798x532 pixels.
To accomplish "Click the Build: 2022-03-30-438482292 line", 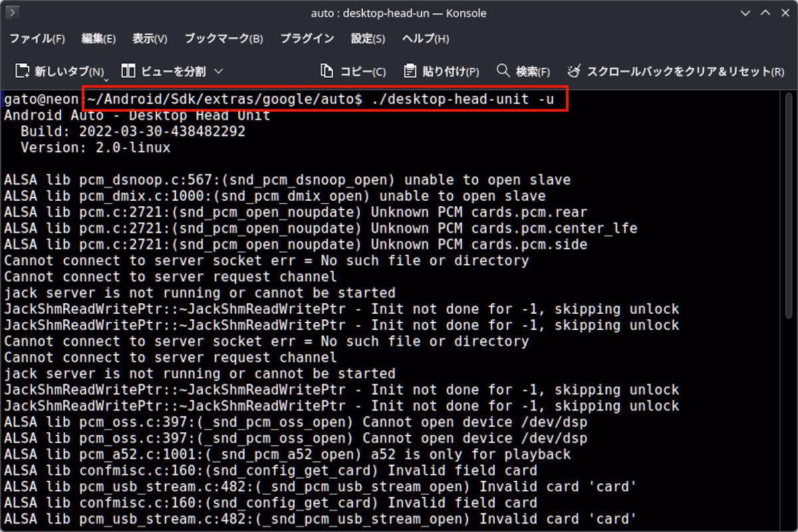I will point(133,132).
